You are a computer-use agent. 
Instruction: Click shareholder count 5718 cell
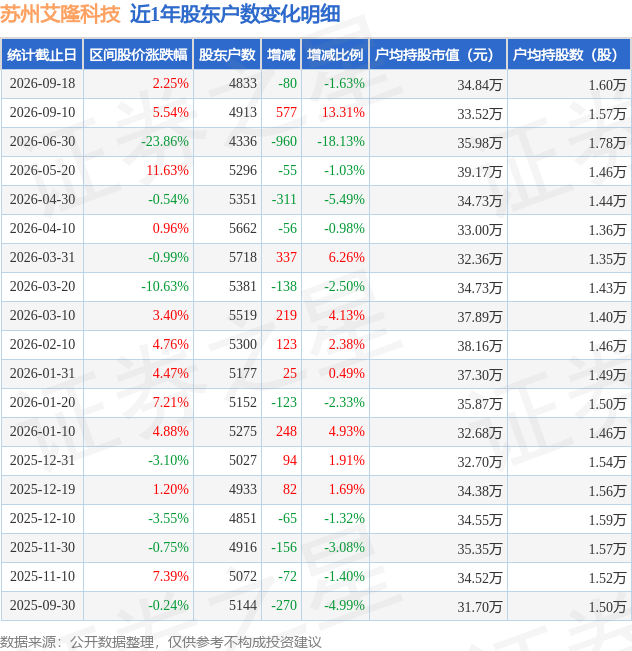click(x=243, y=257)
